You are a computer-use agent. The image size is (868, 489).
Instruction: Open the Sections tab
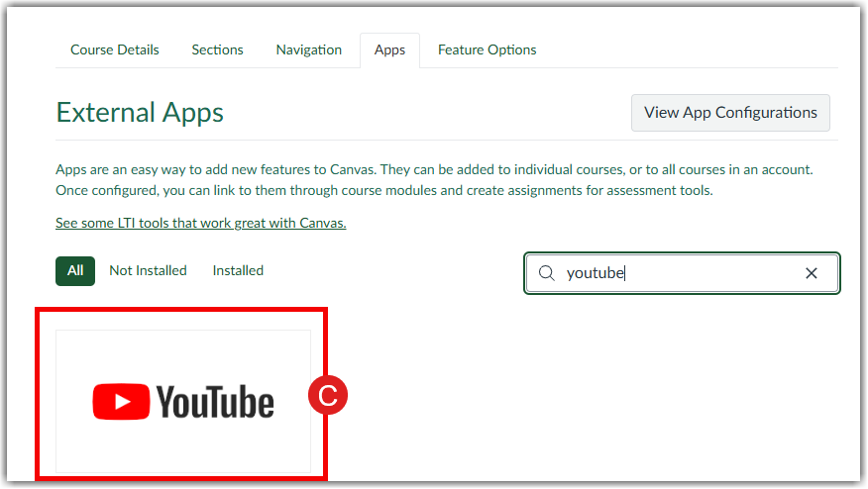217,49
